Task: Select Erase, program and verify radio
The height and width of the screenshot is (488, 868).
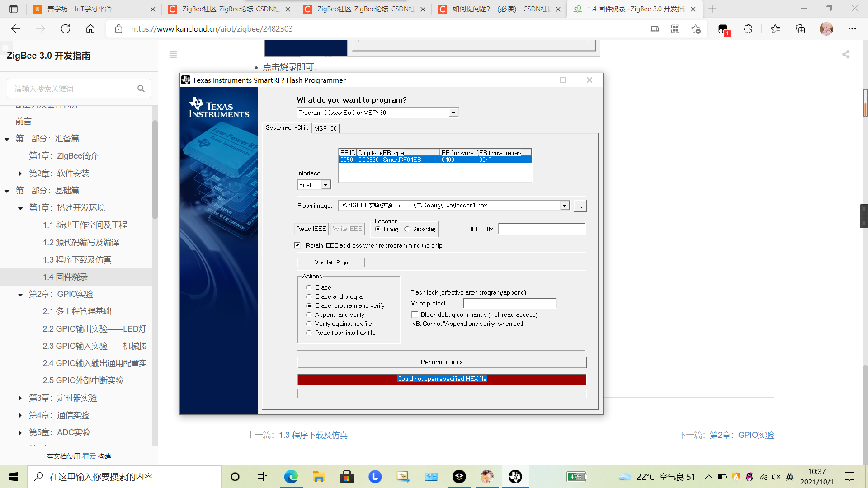Action: click(x=309, y=306)
